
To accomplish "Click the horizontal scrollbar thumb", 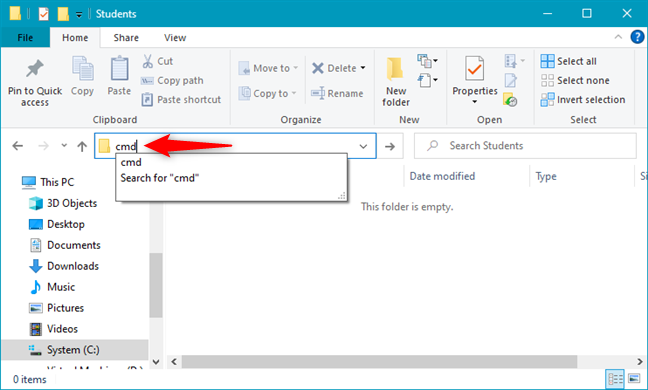I will [x=379, y=362].
